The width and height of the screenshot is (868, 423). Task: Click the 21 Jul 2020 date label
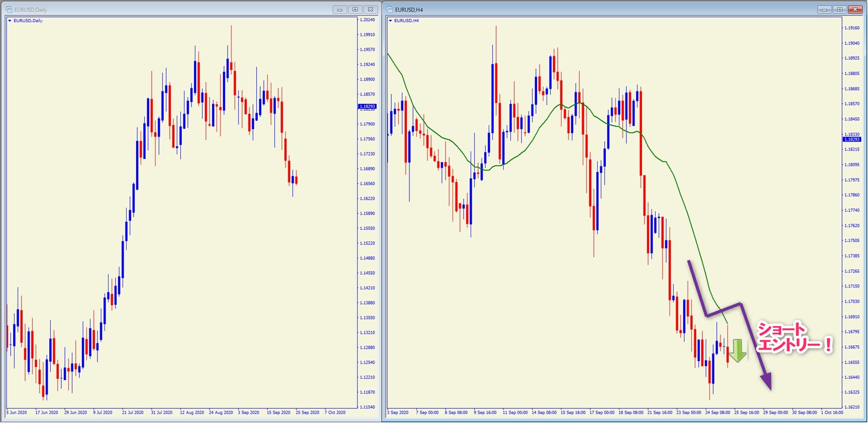[133, 412]
